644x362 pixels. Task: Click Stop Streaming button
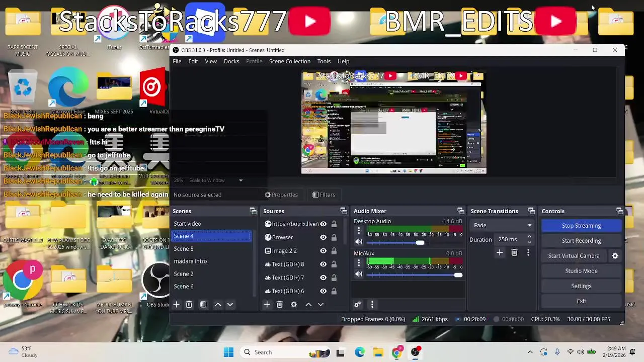(582, 226)
